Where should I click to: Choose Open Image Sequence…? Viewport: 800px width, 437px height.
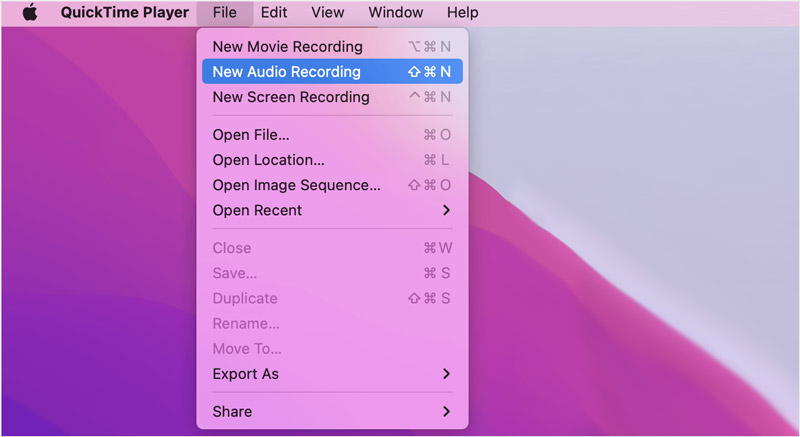332,185
